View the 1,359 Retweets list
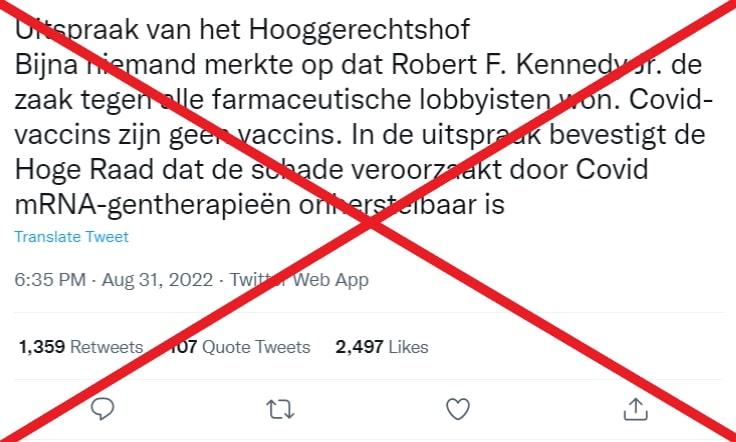The image size is (736, 442). pyautogui.click(x=81, y=347)
